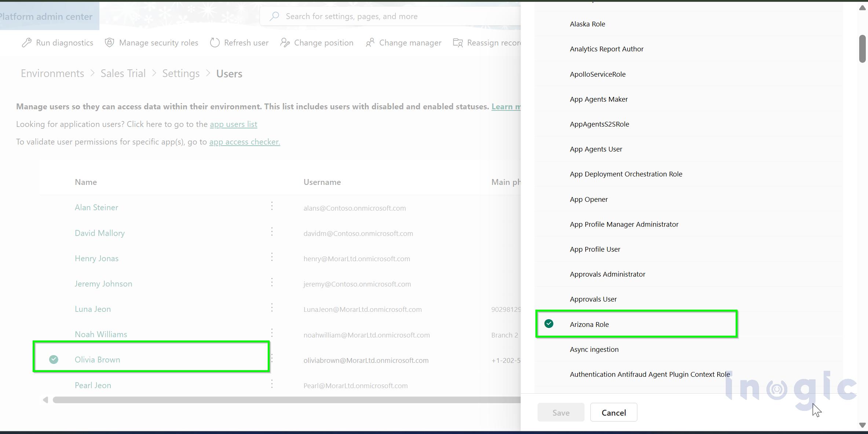
Task: Go to Environments breadcrumb
Action: tap(52, 73)
